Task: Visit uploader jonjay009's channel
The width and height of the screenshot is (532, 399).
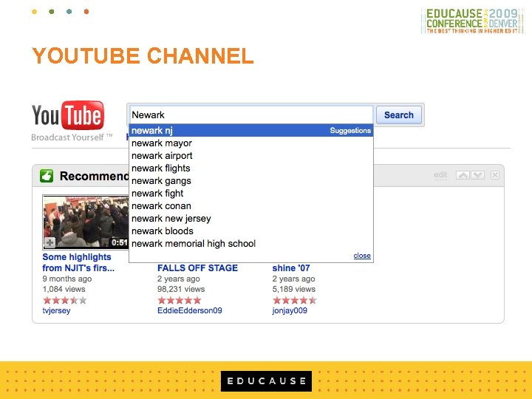Action: pyautogui.click(x=290, y=310)
